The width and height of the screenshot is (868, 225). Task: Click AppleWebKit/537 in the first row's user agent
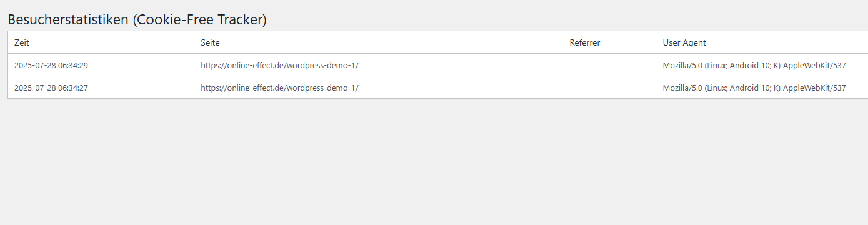(x=814, y=65)
